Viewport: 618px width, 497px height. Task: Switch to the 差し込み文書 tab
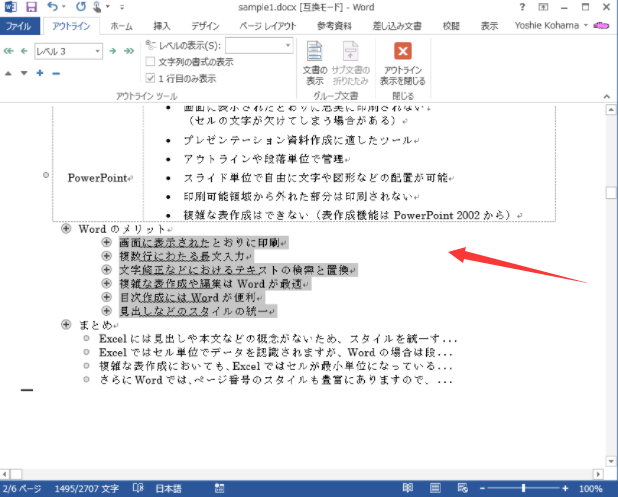tap(397, 26)
